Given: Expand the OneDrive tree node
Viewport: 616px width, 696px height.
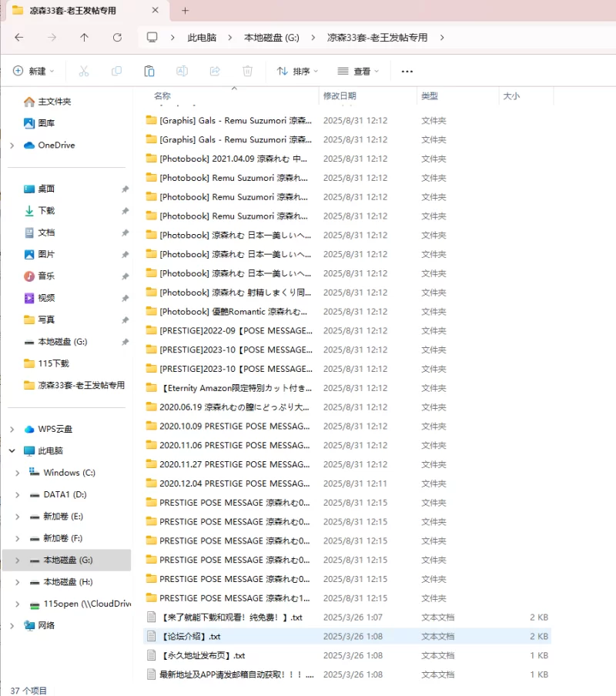Looking at the screenshot, I should point(12,146).
